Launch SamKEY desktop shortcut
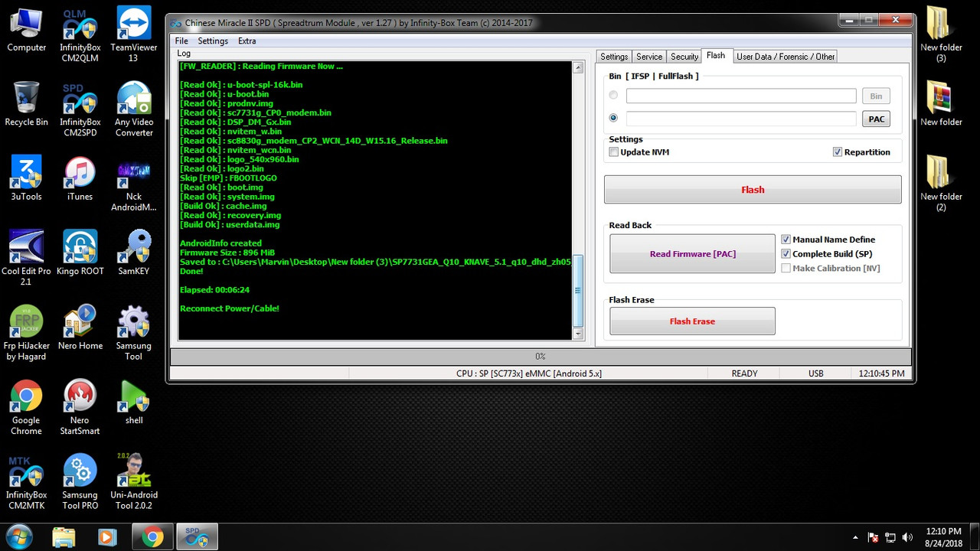980x551 pixels. click(134, 253)
